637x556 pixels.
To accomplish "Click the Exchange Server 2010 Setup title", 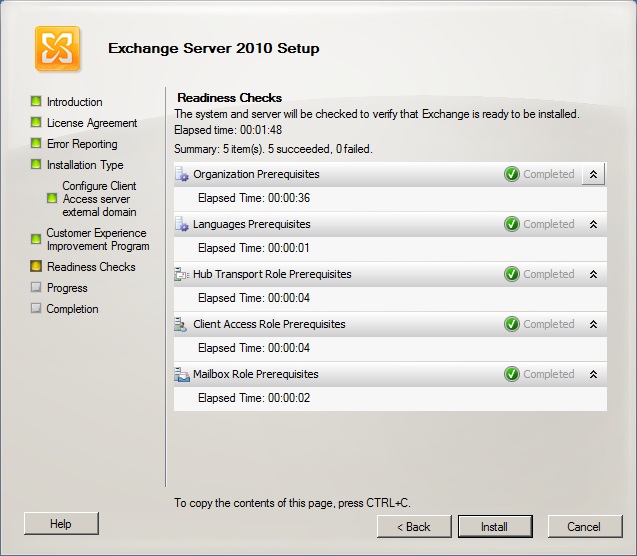I will [x=214, y=48].
